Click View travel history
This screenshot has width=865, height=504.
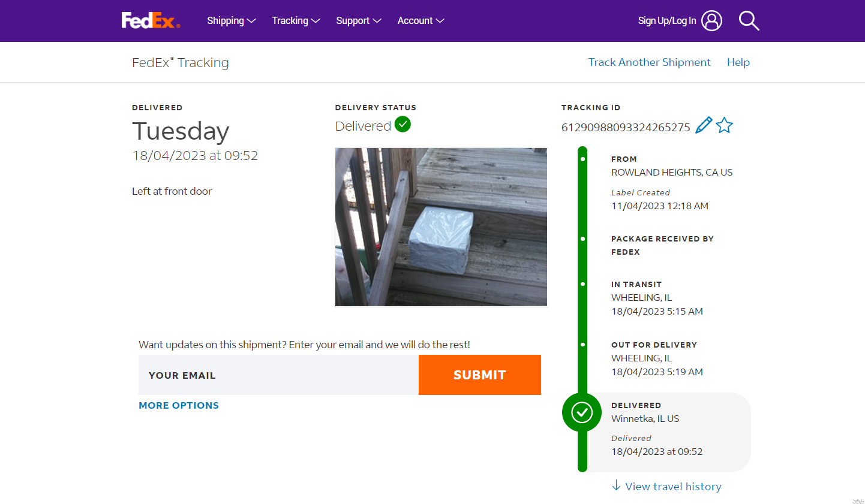click(x=673, y=487)
